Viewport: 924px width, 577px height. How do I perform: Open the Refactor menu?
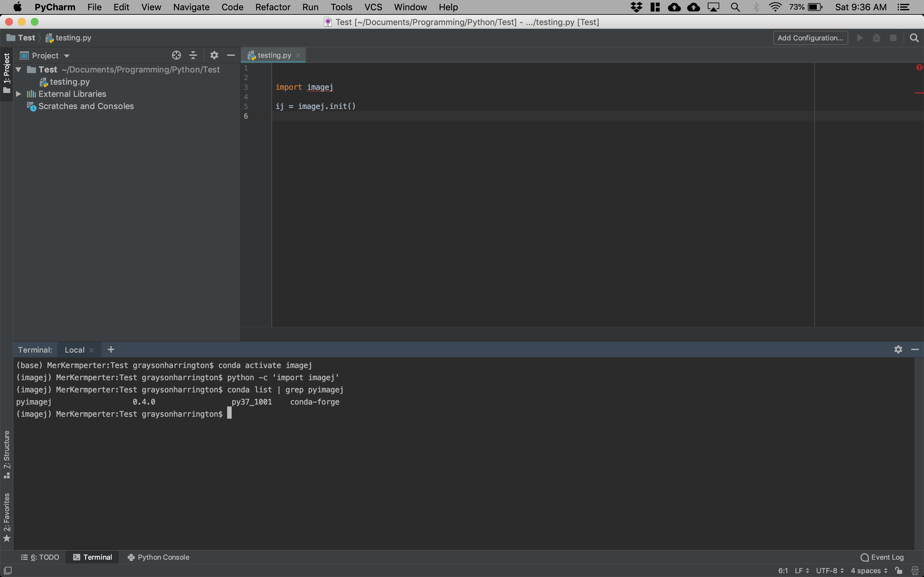272,7
